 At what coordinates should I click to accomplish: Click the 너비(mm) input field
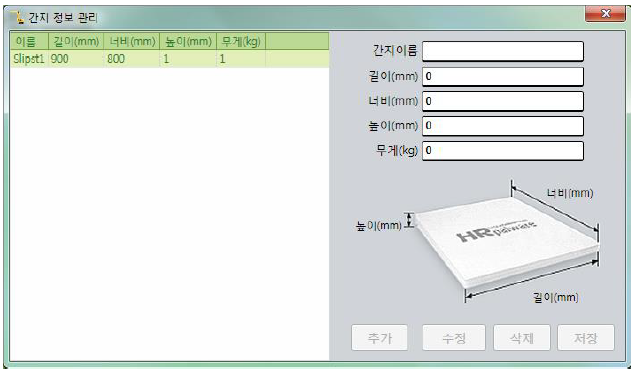point(503,101)
